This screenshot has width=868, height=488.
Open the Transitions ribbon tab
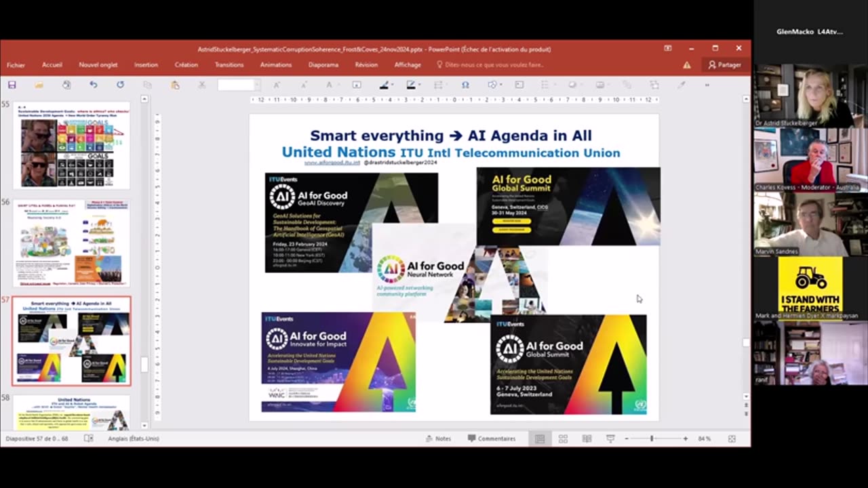pyautogui.click(x=229, y=65)
